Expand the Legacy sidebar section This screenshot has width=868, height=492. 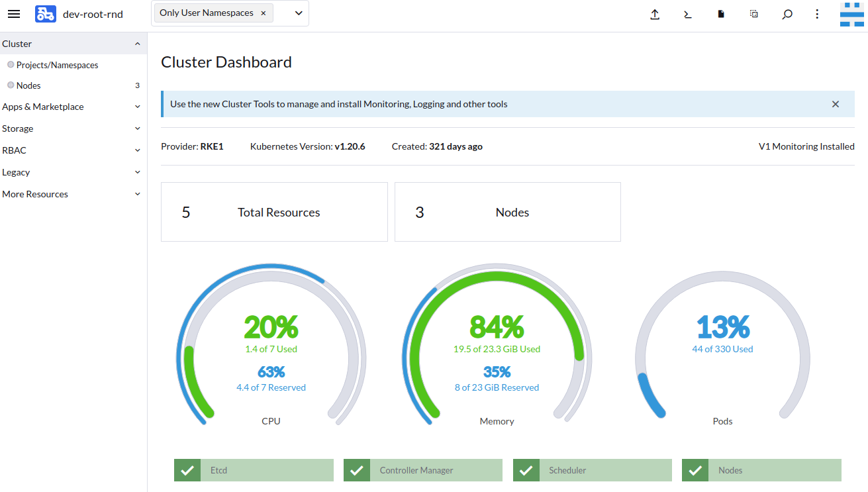tap(138, 172)
